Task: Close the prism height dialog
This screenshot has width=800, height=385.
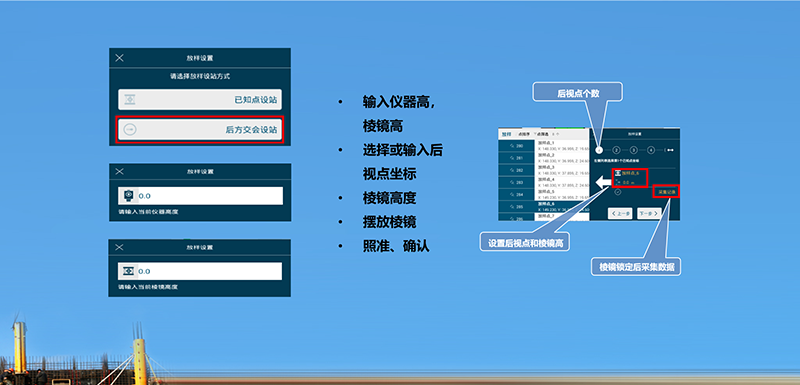Action: [119, 247]
